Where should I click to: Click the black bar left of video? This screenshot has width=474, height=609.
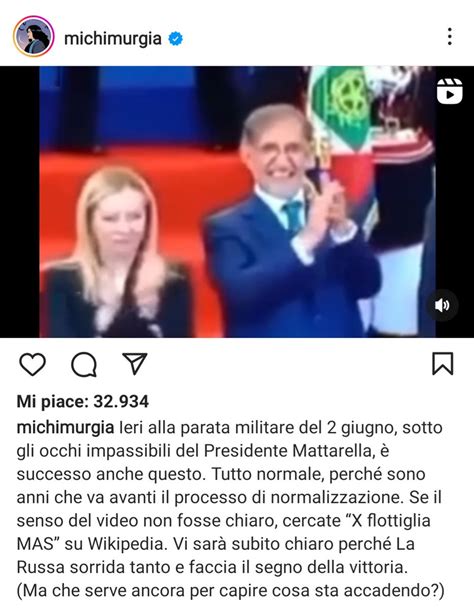point(19,202)
